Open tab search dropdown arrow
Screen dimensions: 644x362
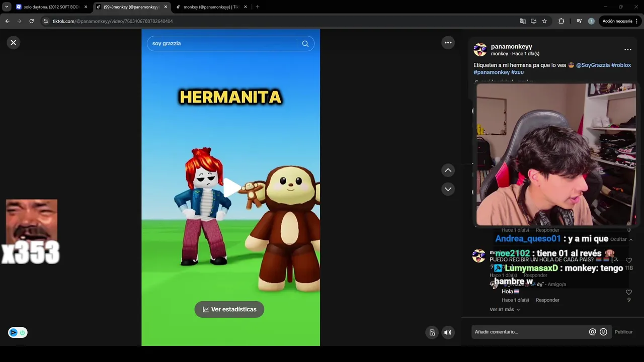tap(7, 7)
